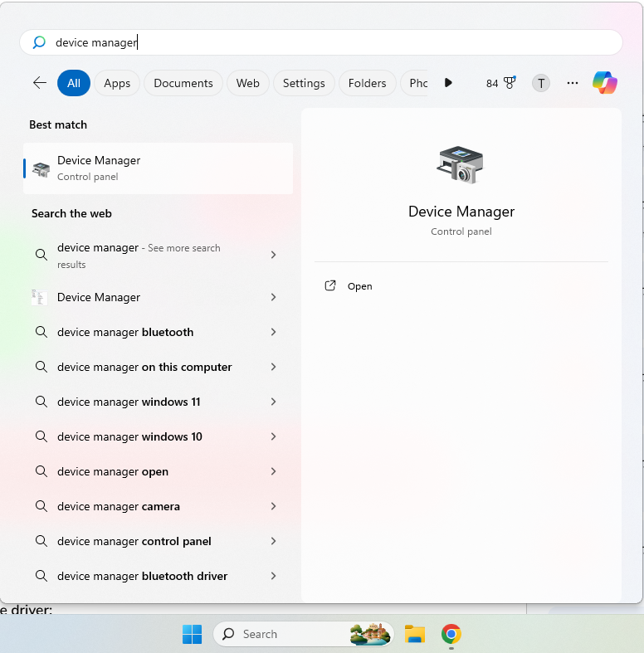Click Open for Device Manager
The width and height of the screenshot is (644, 653).
359,286
